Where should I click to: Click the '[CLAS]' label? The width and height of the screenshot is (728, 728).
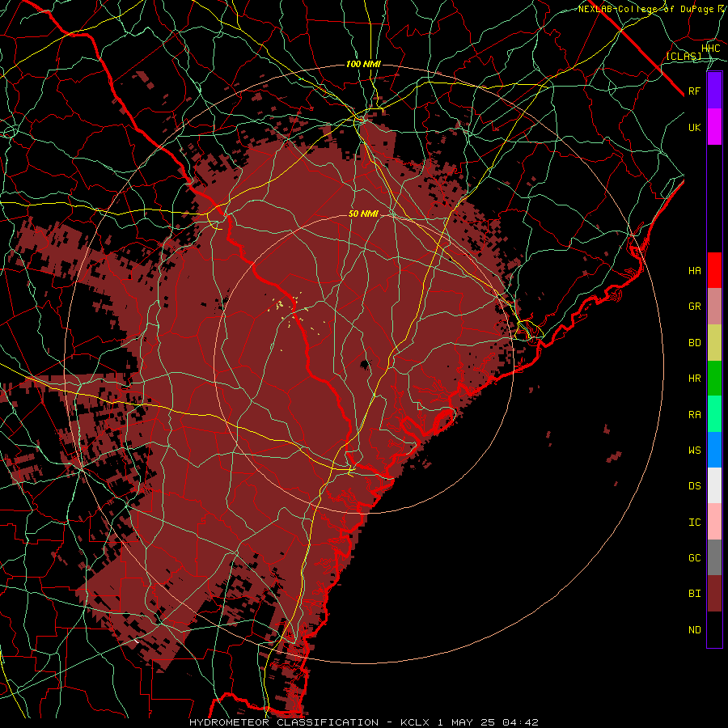tap(684, 57)
